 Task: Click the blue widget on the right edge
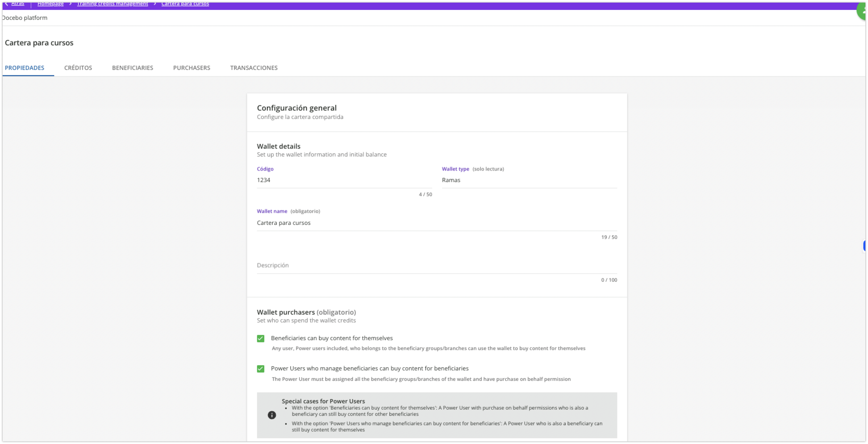pyautogui.click(x=865, y=246)
